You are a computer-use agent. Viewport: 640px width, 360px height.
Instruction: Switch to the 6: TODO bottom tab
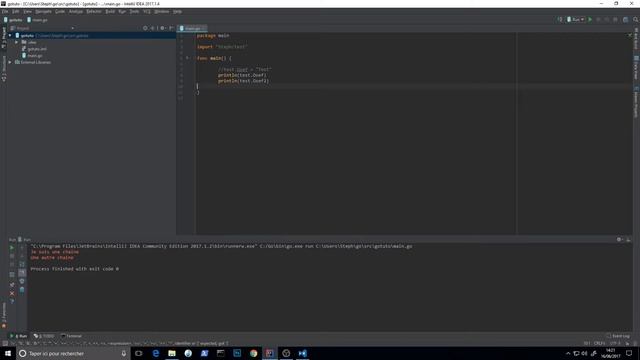[x=44, y=336]
